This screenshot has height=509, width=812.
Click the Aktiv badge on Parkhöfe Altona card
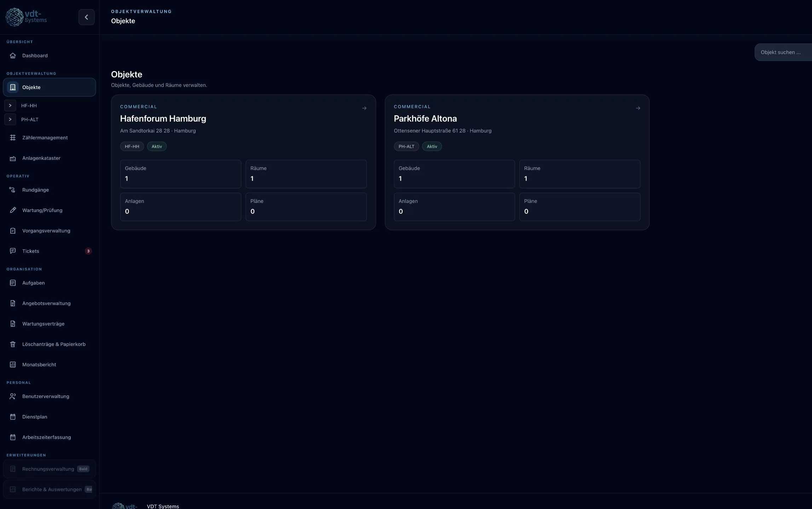[432, 146]
